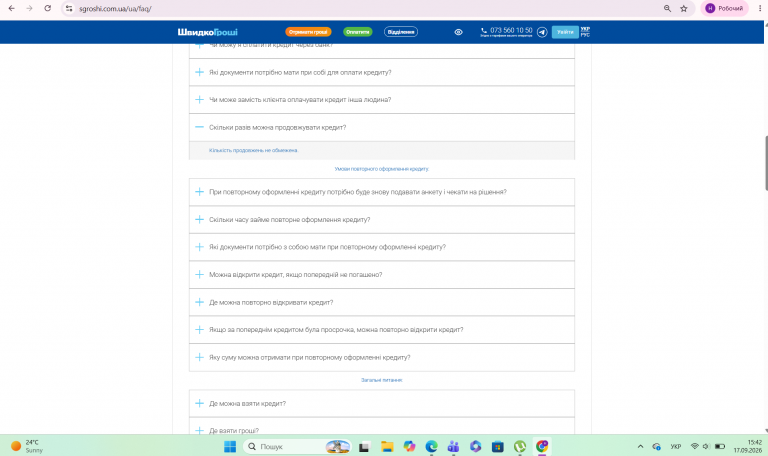Viewport: 768px width, 456px height.
Task: Open the browser zoom magnifier icon
Action: pos(667,8)
